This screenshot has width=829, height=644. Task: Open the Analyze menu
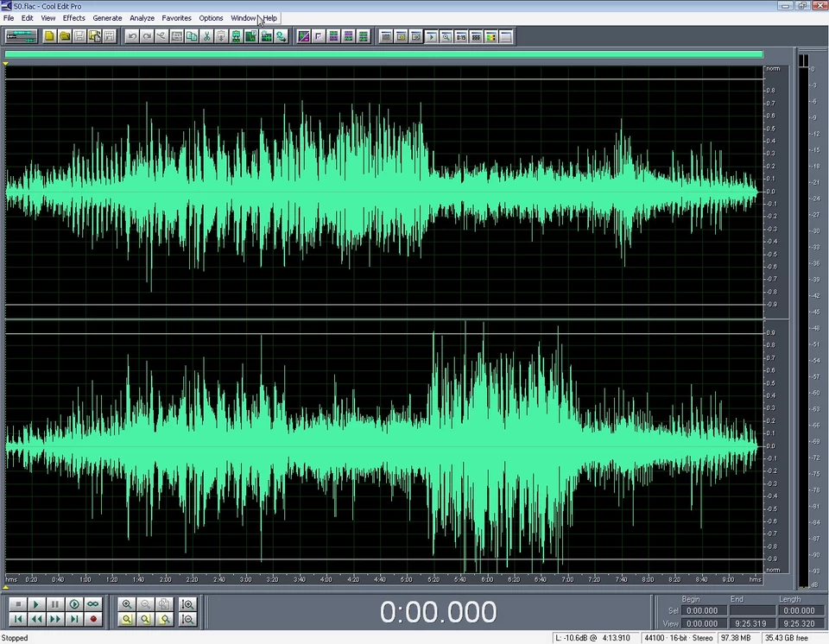(x=142, y=18)
